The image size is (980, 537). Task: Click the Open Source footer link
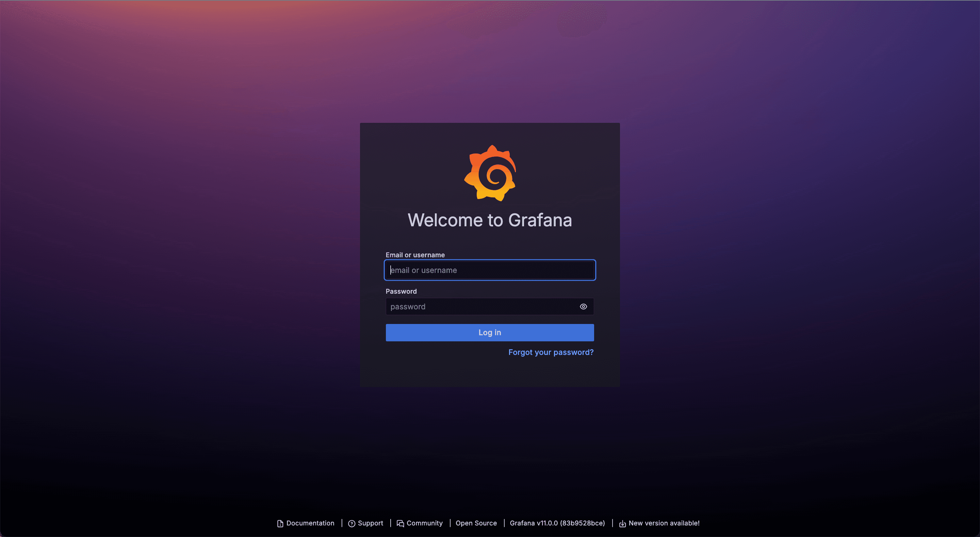coord(476,522)
